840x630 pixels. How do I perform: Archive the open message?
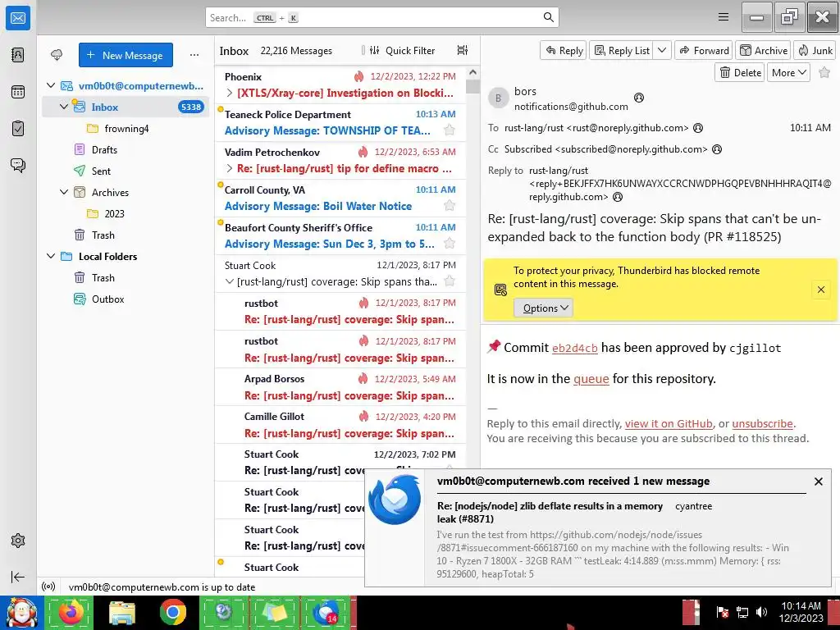click(764, 50)
